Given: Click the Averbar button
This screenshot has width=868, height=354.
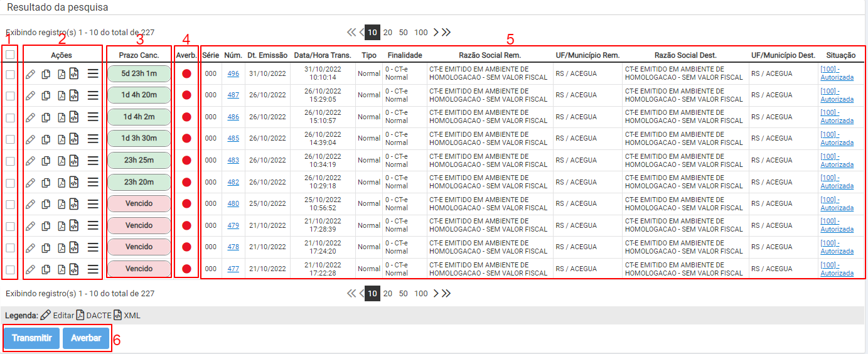Looking at the screenshot, I should pyautogui.click(x=86, y=338).
